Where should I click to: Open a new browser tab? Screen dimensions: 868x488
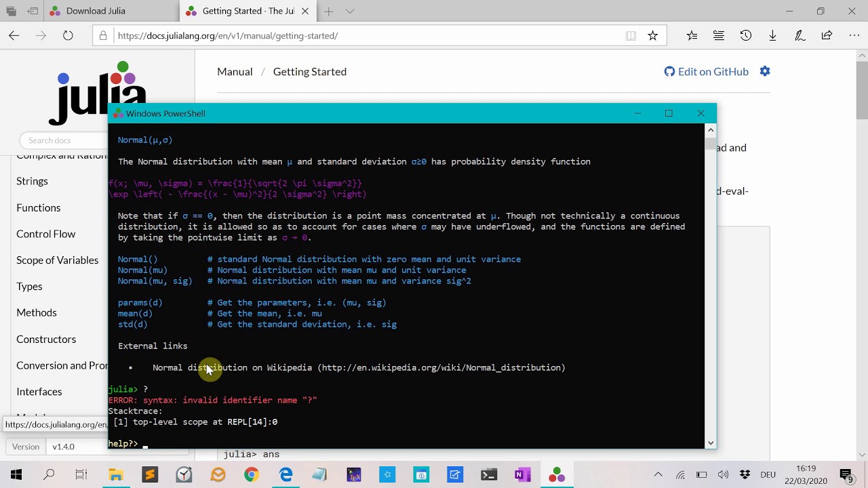coord(329,11)
